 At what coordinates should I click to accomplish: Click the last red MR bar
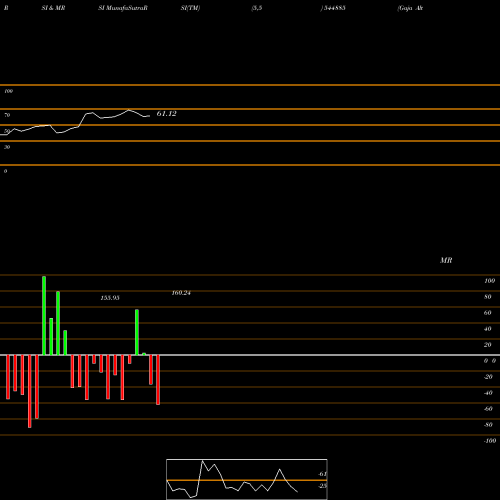click(x=158, y=380)
